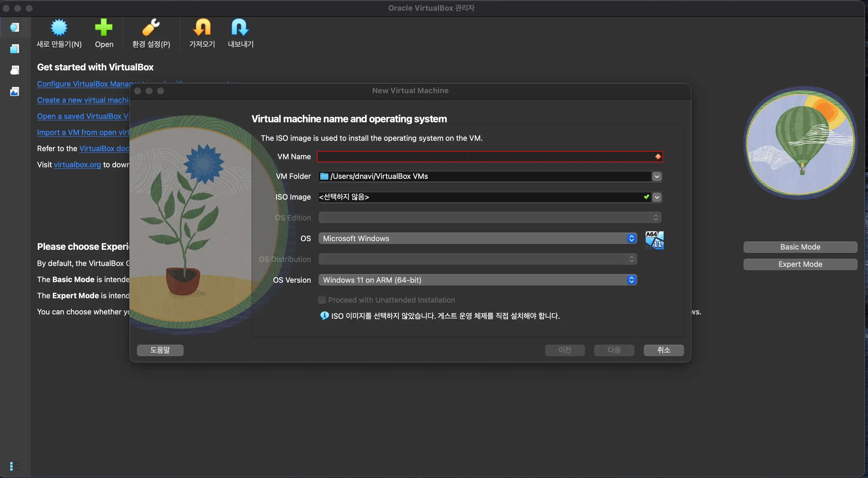
Task: Click the Basic Mode button
Action: pyautogui.click(x=800, y=247)
